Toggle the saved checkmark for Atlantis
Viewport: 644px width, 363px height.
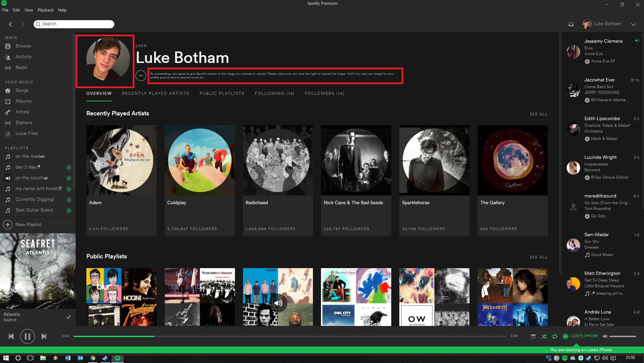point(69,317)
